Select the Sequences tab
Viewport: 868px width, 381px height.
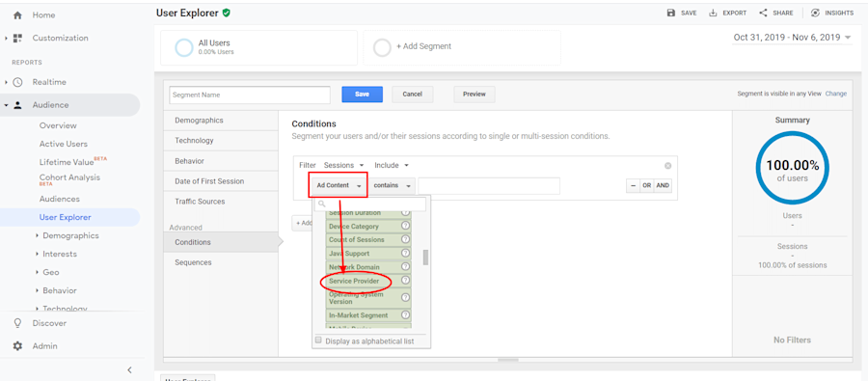[x=221, y=262]
